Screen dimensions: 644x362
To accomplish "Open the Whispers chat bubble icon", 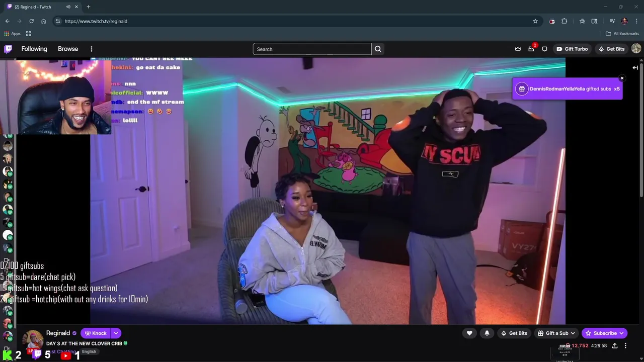I will point(544,49).
